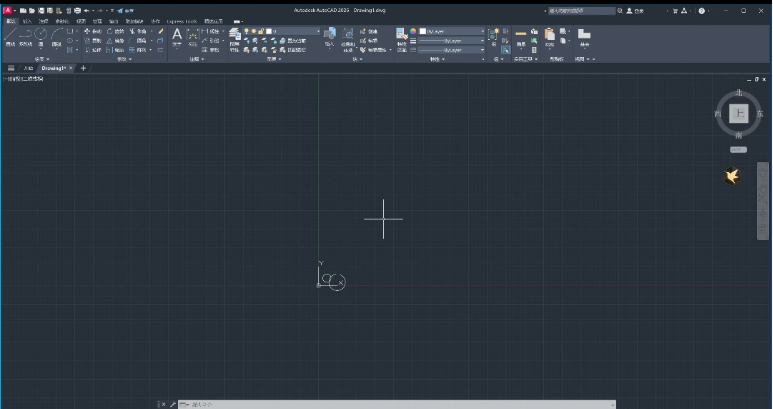Click the Erase tool icon
This screenshot has height=409, width=773.
160,31
